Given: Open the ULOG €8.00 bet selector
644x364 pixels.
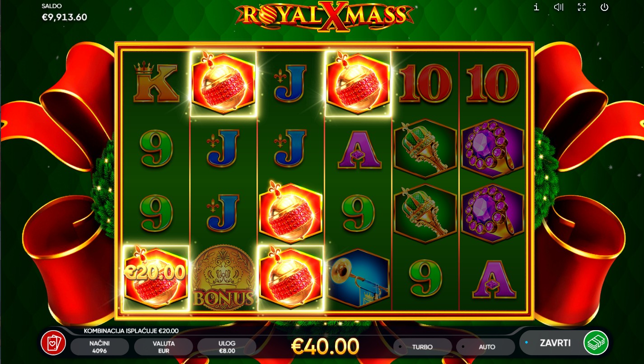Looking at the screenshot, I should click(x=227, y=346).
